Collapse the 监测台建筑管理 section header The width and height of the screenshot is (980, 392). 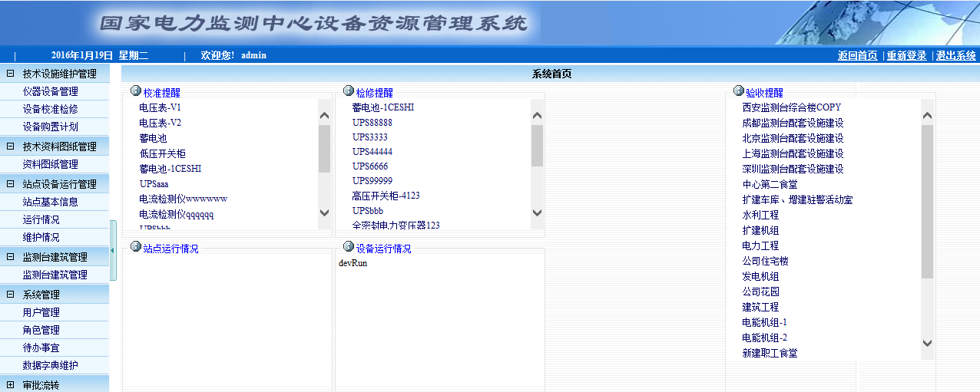click(x=11, y=257)
